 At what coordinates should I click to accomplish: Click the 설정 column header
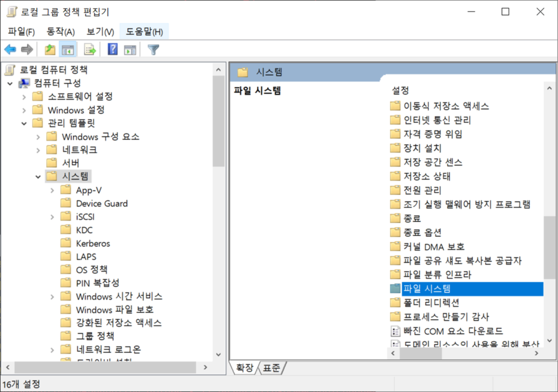[401, 90]
